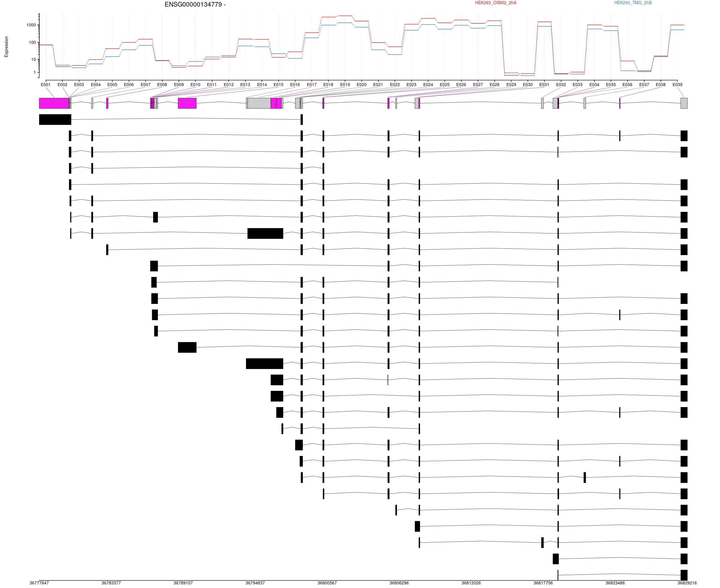Pick exon label E005
The height and width of the screenshot is (588, 720).
[x=112, y=85]
